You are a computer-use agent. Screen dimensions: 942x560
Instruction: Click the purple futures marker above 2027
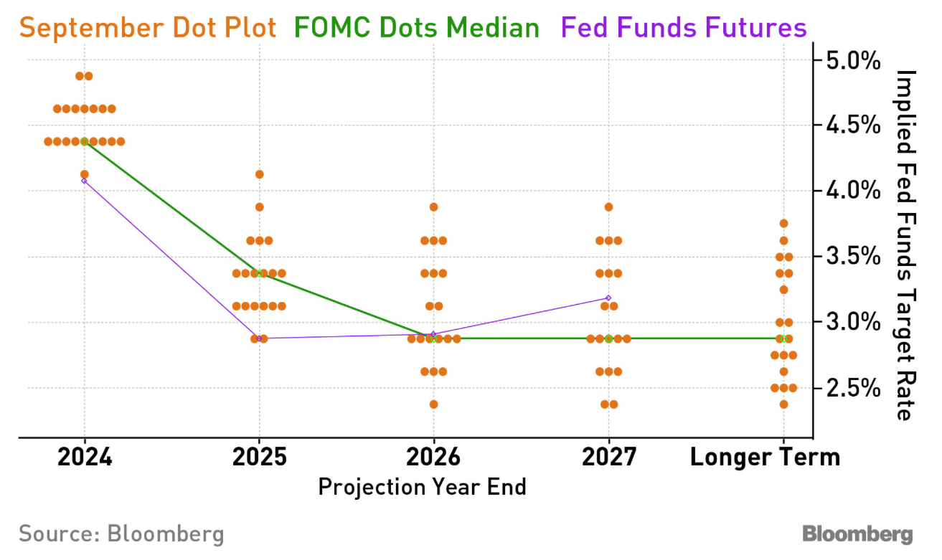point(608,298)
